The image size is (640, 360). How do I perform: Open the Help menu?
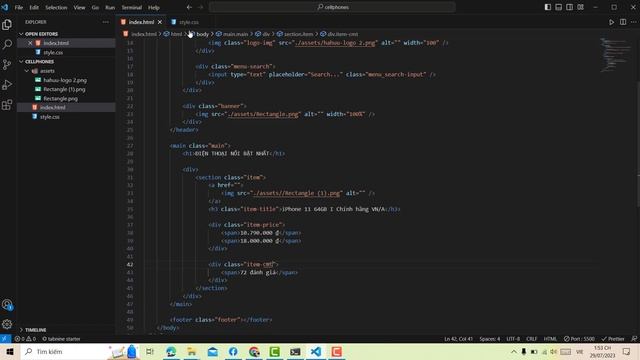[x=153, y=7]
